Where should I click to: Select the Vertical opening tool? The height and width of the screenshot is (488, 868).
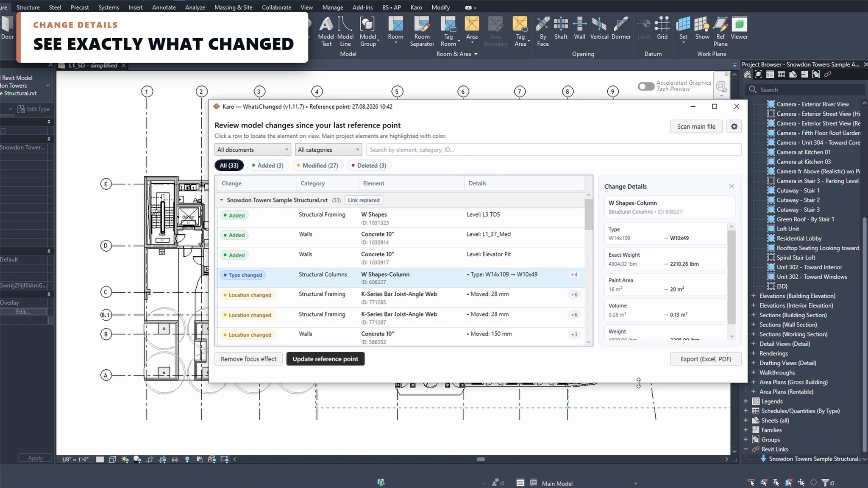(599, 29)
